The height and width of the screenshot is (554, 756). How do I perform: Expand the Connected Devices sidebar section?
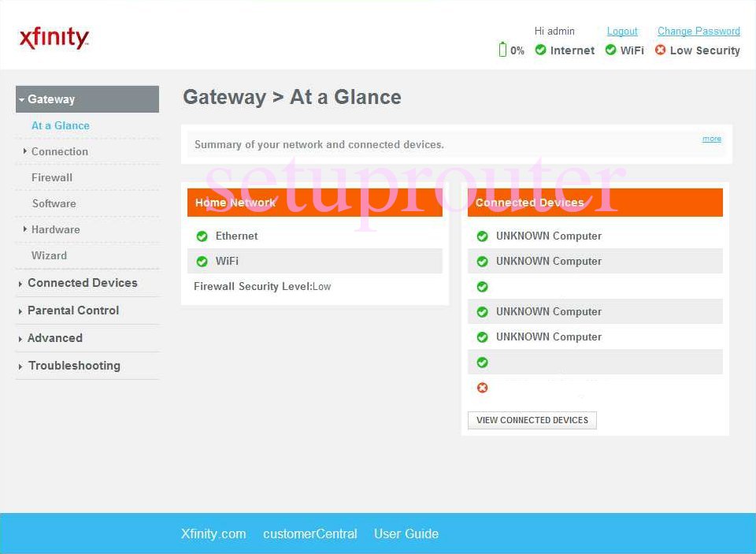83,283
